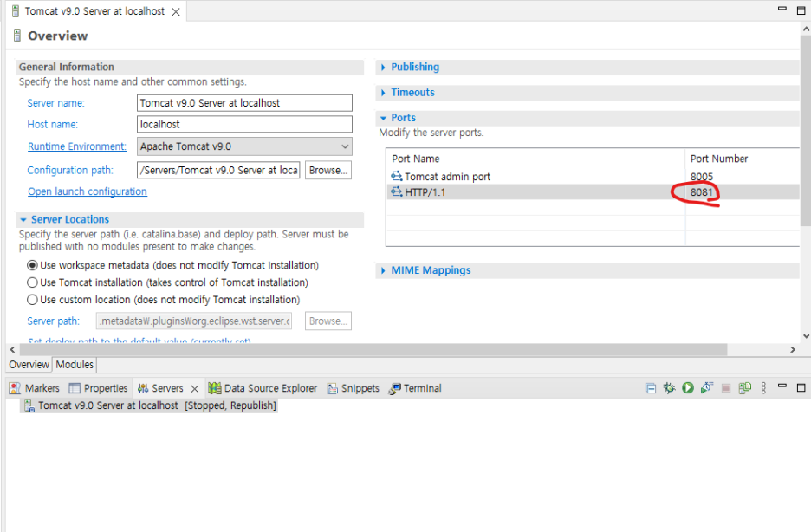The image size is (811, 532).
Task: Click the Host name text field
Action: click(244, 124)
